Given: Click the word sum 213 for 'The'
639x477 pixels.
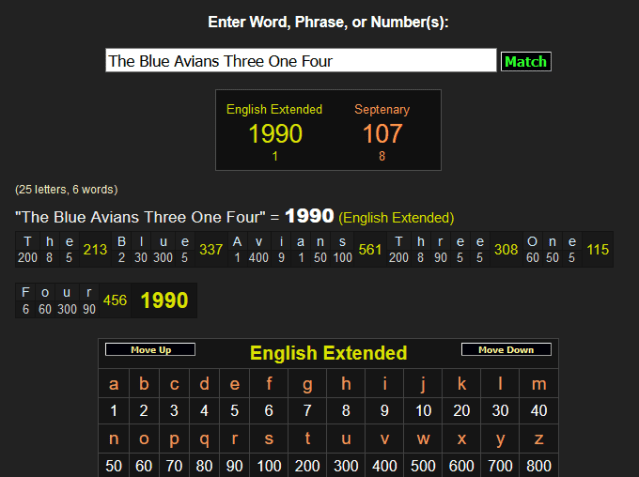Looking at the screenshot, I should (95, 250).
